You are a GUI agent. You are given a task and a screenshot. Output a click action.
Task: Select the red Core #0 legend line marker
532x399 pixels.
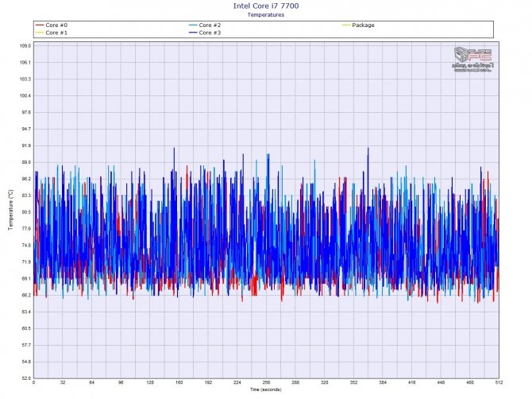click(x=40, y=25)
